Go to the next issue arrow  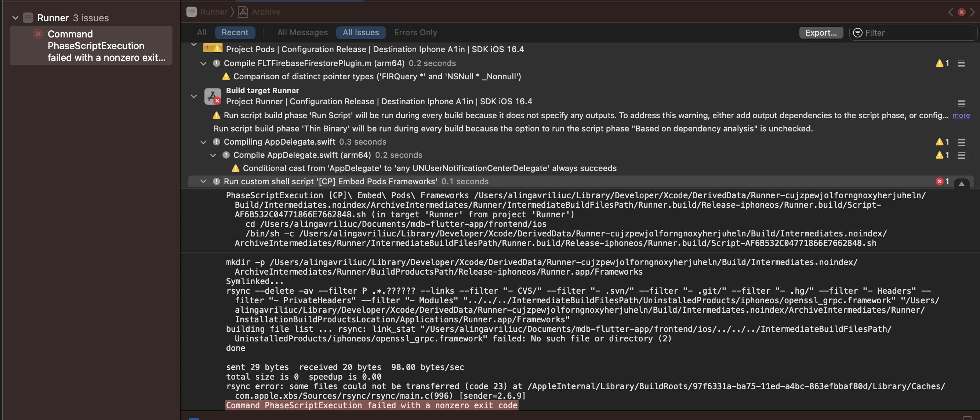point(972,12)
